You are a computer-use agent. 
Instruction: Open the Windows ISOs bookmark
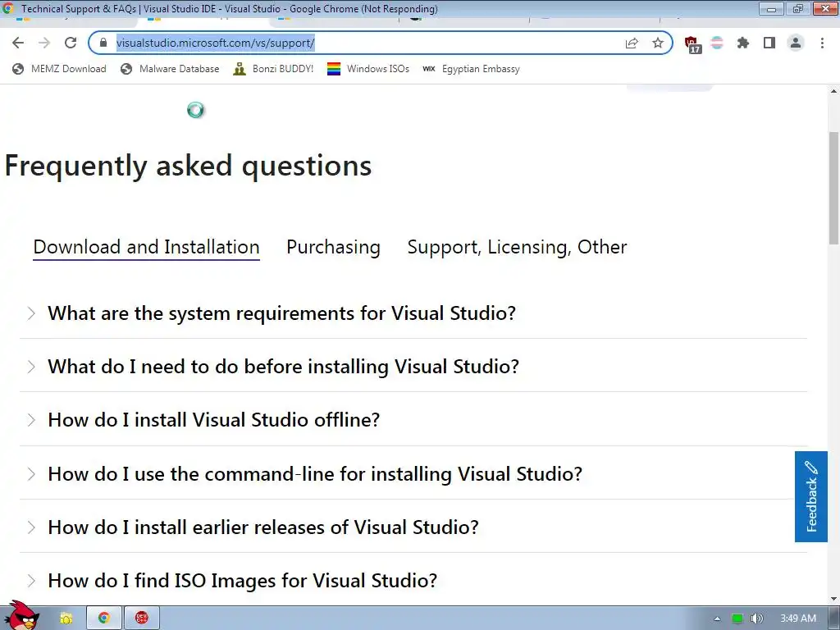368,69
